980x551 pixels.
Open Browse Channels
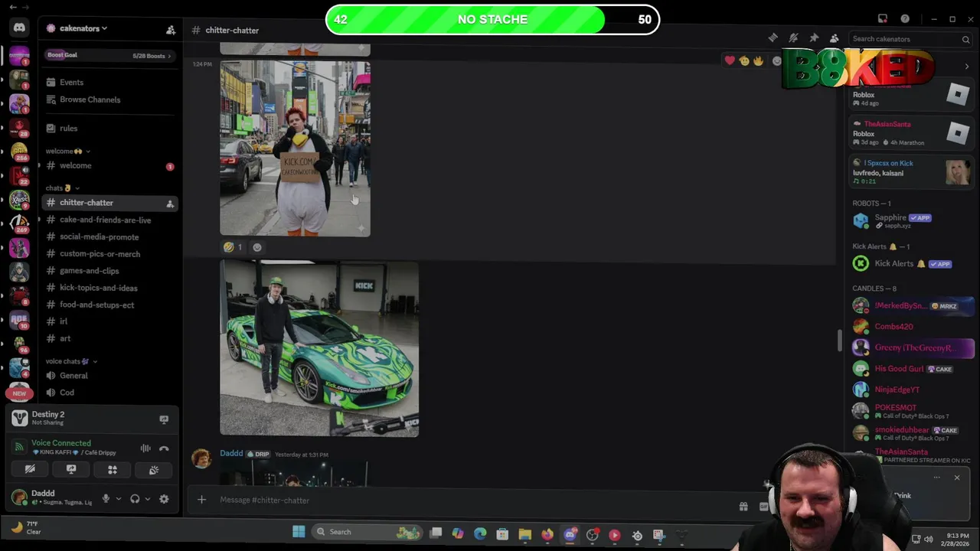tap(90, 99)
